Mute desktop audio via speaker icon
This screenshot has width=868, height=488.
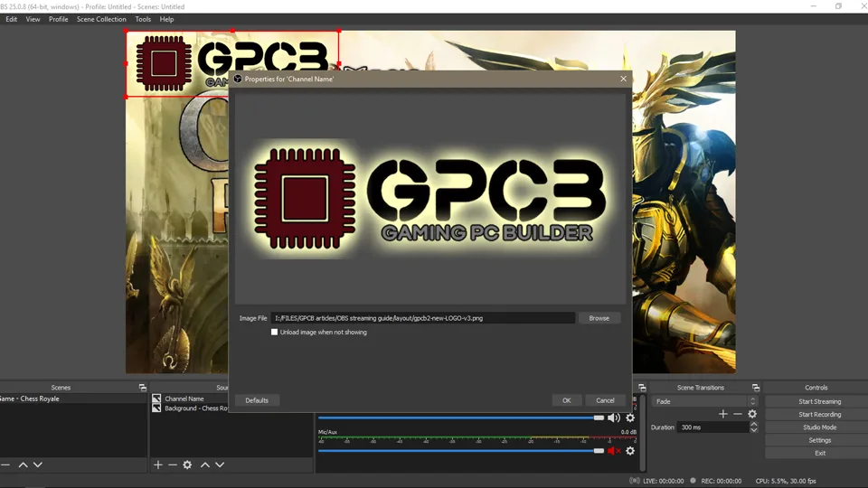(613, 418)
